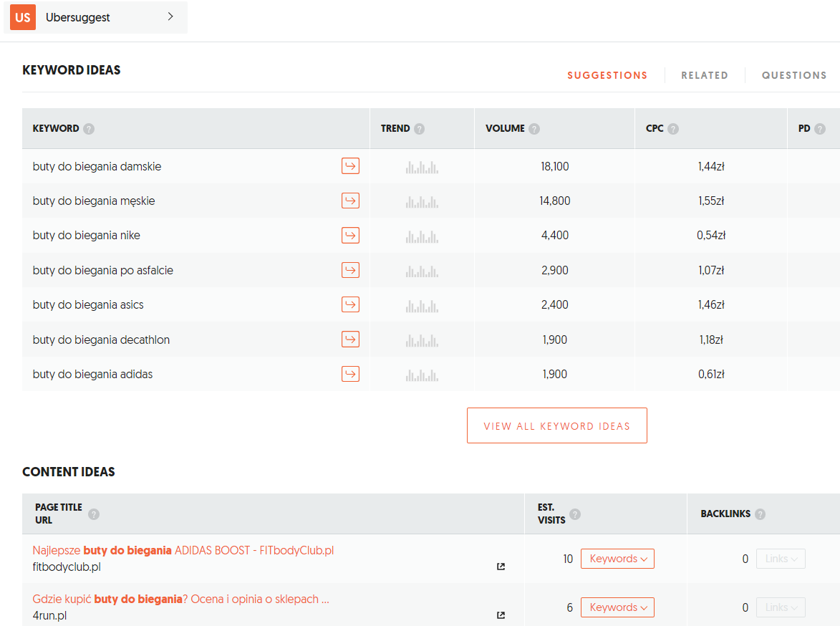
Task: View trend chart for buty do biegania adidas
Action: click(422, 375)
